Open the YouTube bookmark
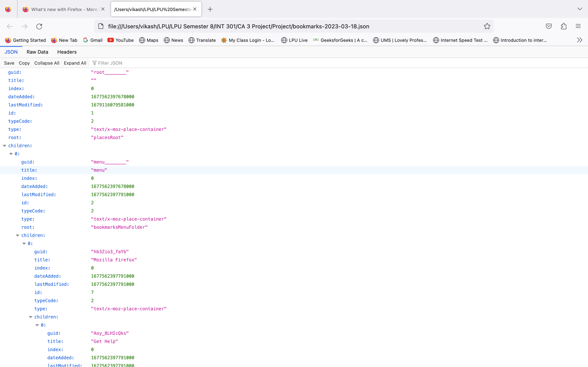This screenshot has height=367, width=588. point(124,40)
